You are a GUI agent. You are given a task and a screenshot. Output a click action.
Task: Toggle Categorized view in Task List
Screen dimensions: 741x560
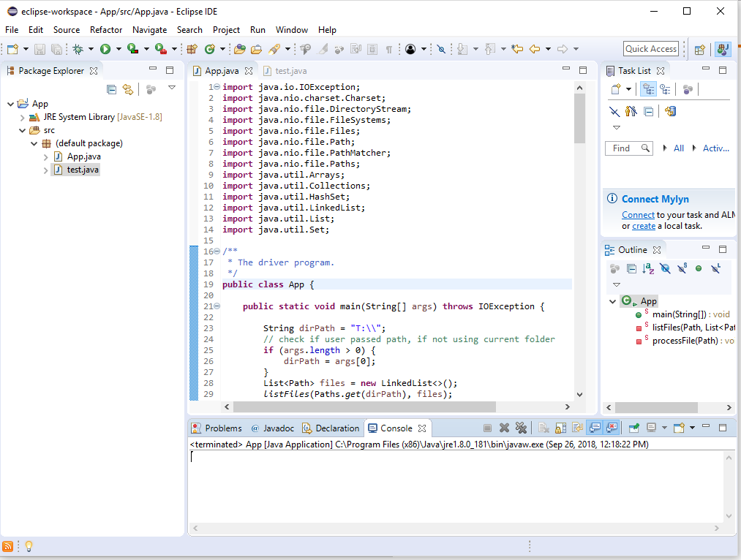click(648, 89)
